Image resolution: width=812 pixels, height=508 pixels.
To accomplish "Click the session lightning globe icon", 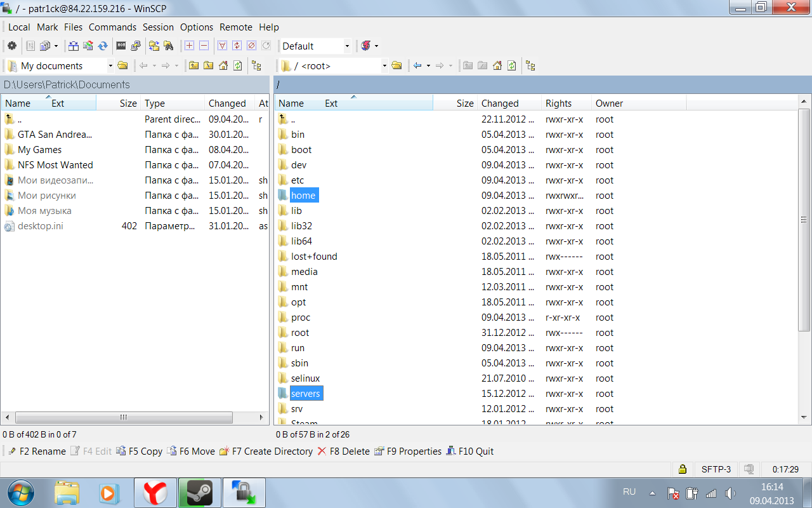I will point(366,46).
